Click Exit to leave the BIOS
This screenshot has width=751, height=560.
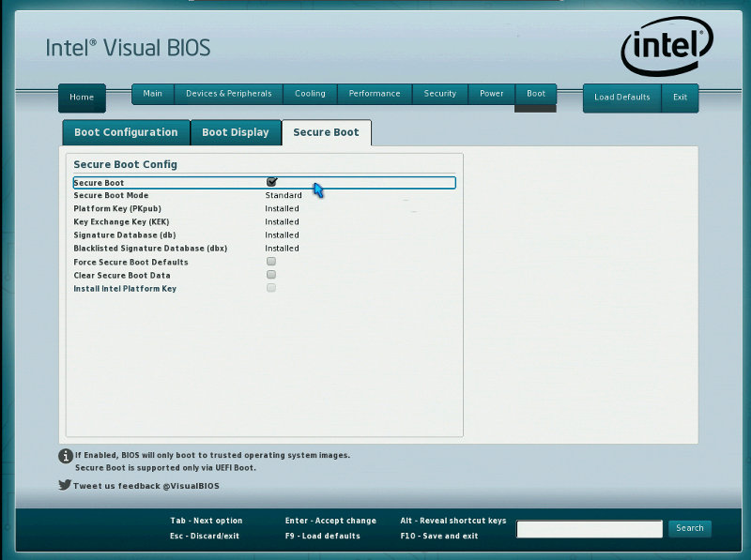[x=681, y=97]
